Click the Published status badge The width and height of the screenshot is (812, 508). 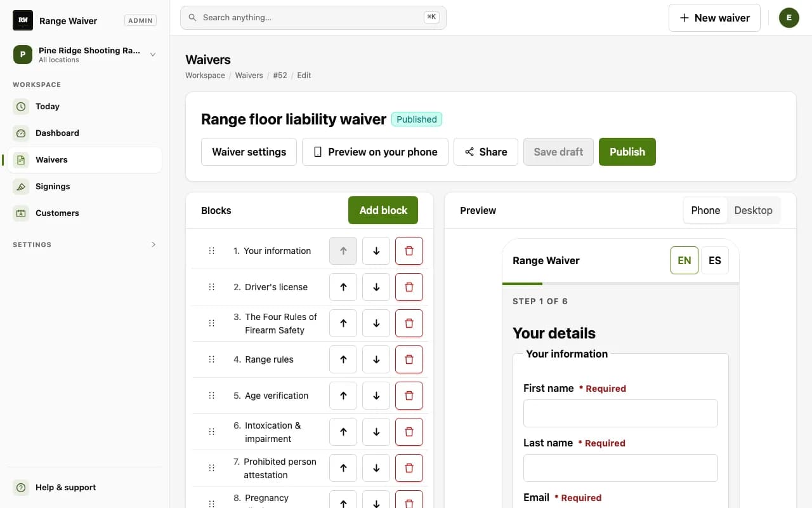click(x=417, y=119)
